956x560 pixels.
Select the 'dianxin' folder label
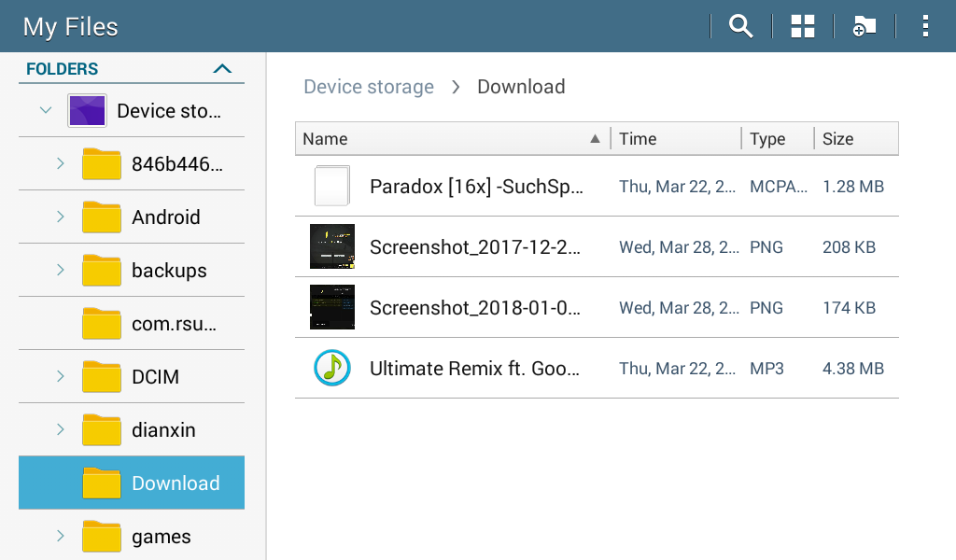(163, 430)
